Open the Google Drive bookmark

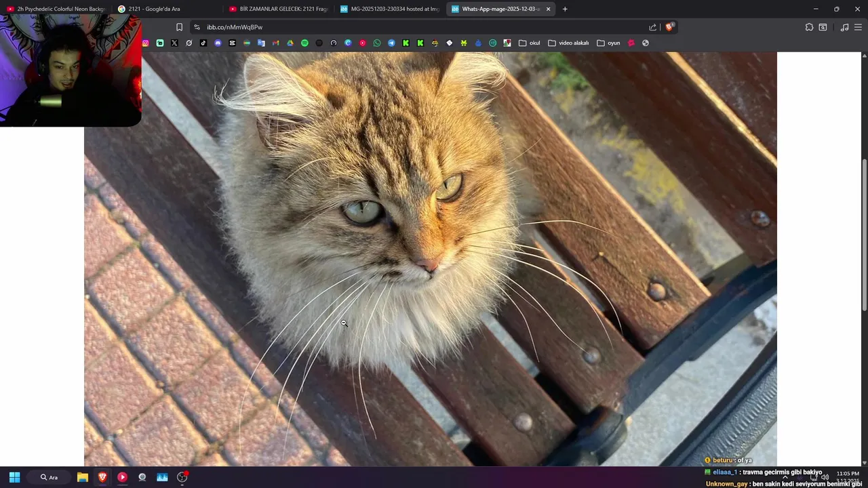pos(290,43)
